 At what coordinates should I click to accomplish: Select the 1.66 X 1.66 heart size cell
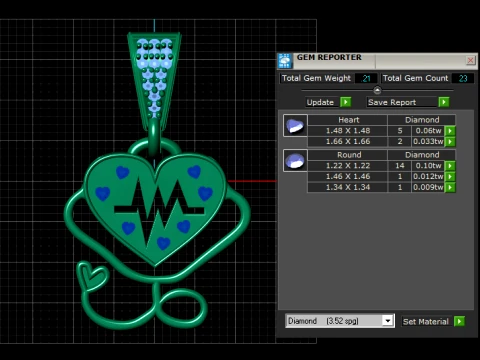click(x=348, y=142)
